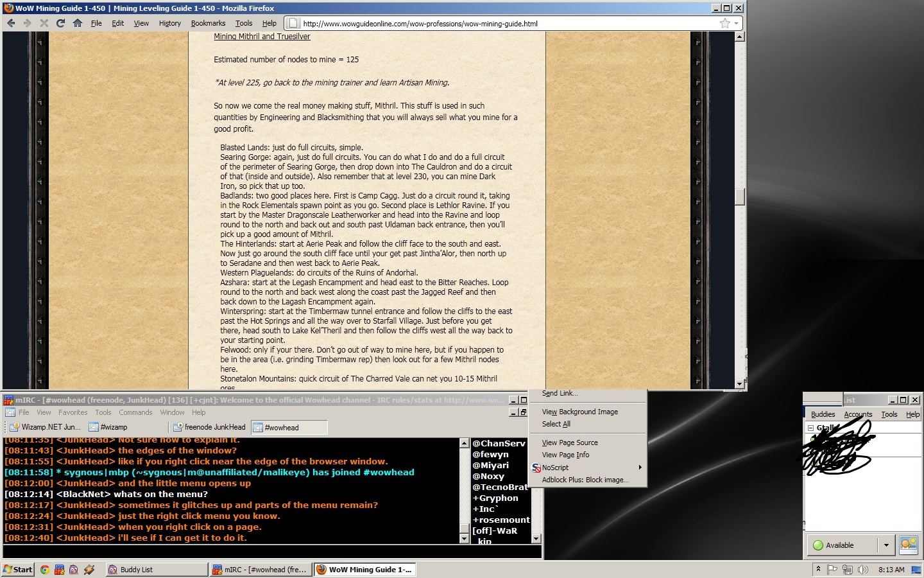Open the mIRC Commands menu

pos(135,412)
